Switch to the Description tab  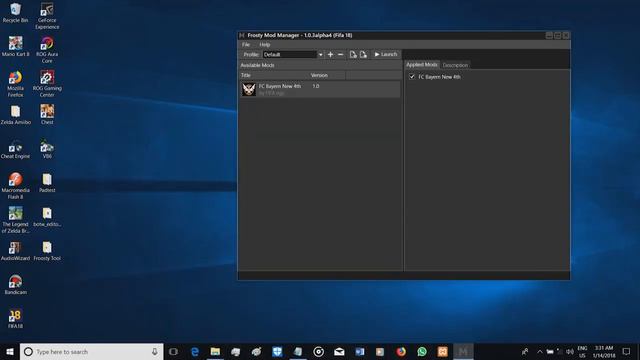coord(455,65)
